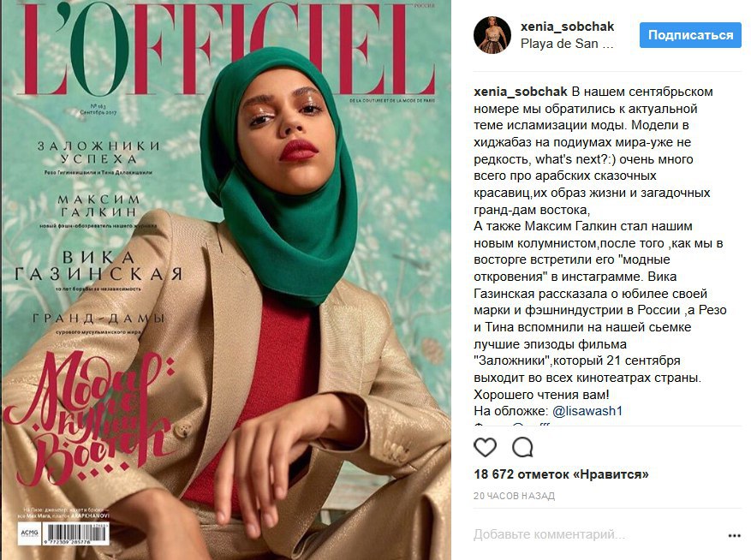Focus the Добавьте комментарий input field
The image size is (751, 560).
(596, 534)
